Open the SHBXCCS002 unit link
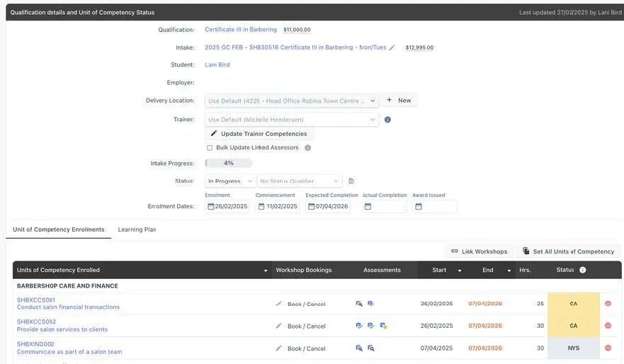This screenshot has width=624, height=364. (36, 322)
